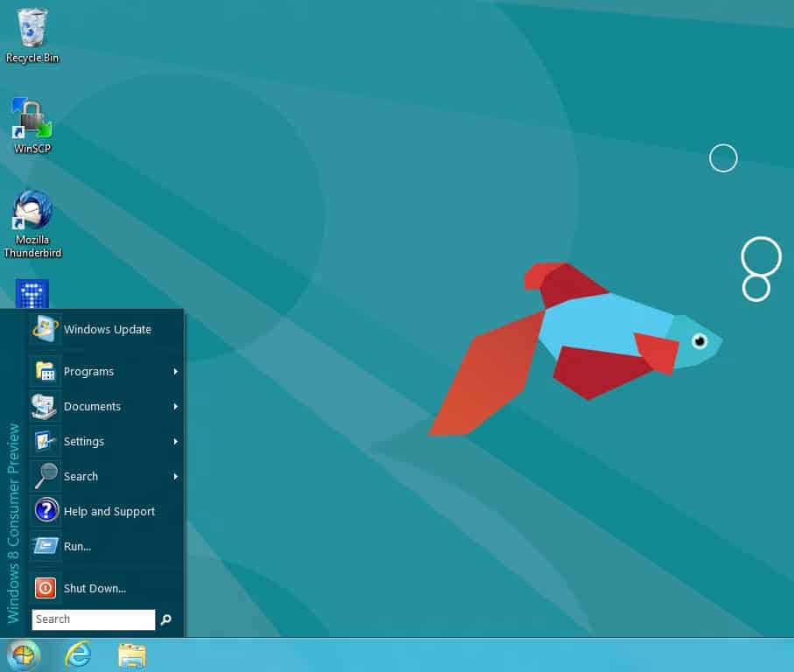This screenshot has height=672, width=794.
Task: Click the Run dialog icon
Action: pyautogui.click(x=45, y=547)
